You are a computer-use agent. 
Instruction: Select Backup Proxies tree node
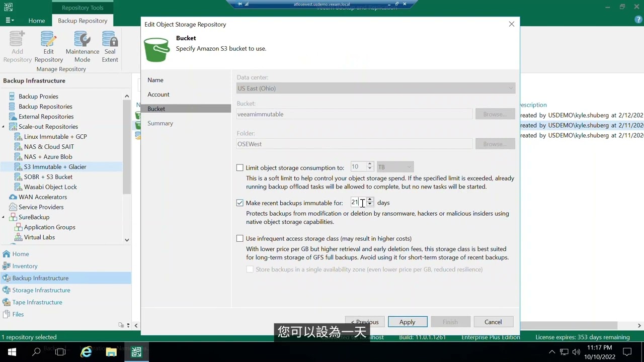click(38, 96)
